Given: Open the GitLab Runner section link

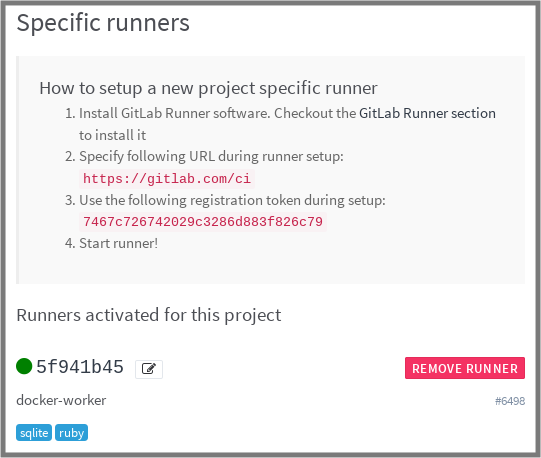Looking at the screenshot, I should coord(427,113).
